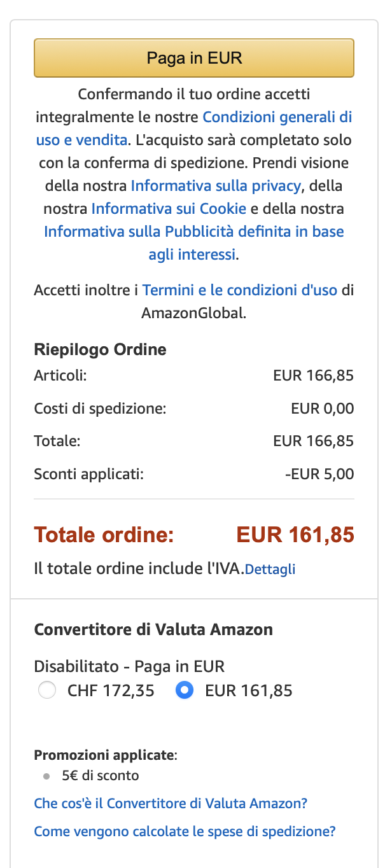Open the Informativa sui Cookie link
This screenshot has height=868, width=392.
[169, 209]
